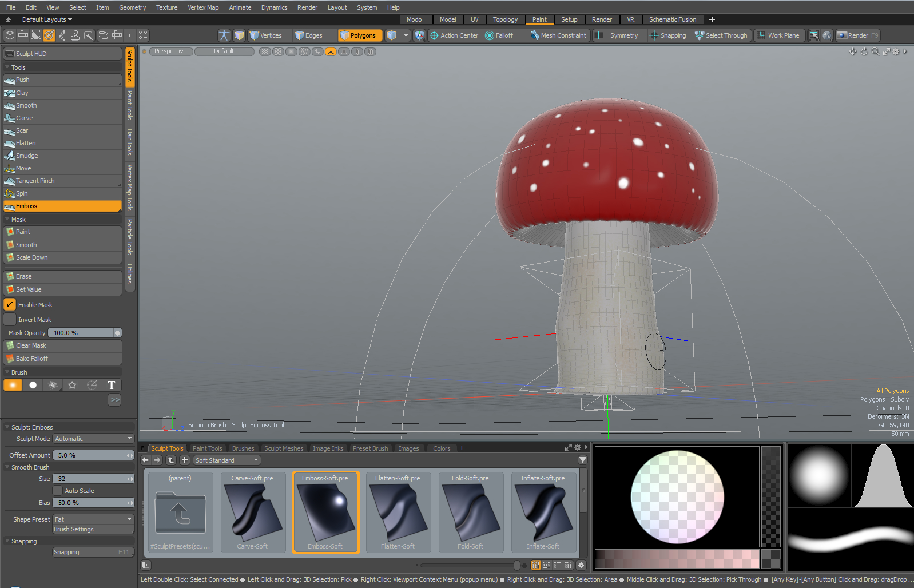The width and height of the screenshot is (914, 588).
Task: Open the Texture menu
Action: pyautogui.click(x=166, y=7)
